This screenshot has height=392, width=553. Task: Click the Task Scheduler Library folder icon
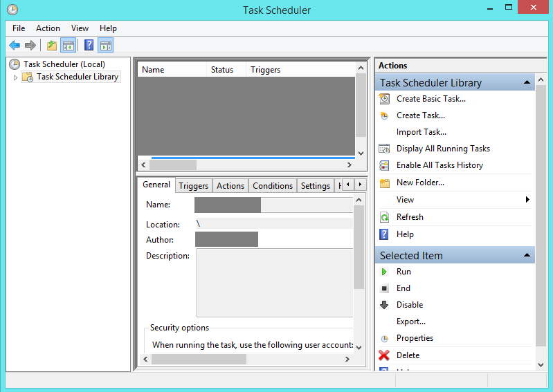(x=28, y=77)
